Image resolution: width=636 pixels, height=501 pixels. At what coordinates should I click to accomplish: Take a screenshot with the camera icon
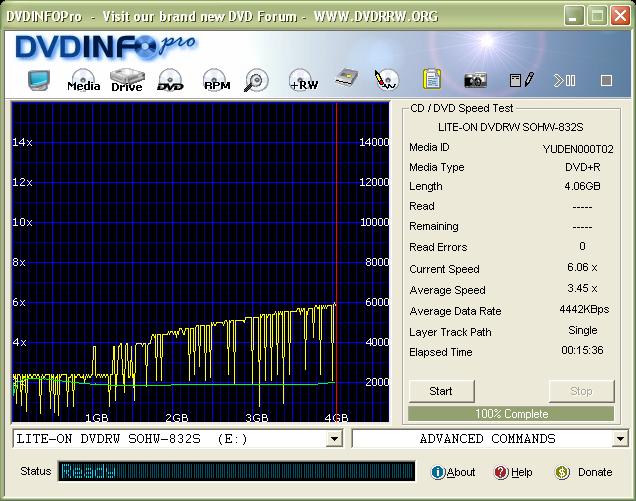tap(475, 80)
